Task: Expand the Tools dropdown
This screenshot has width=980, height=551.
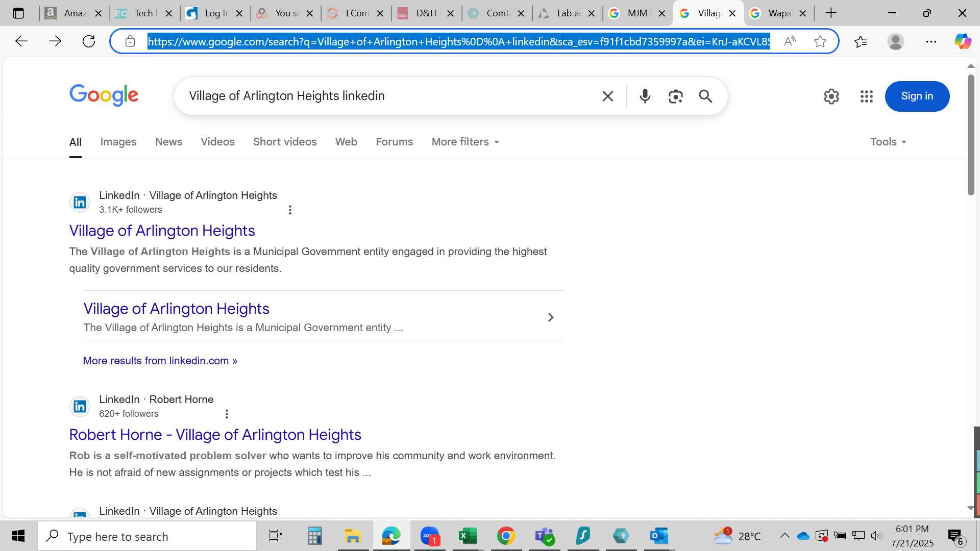Action: tap(888, 142)
